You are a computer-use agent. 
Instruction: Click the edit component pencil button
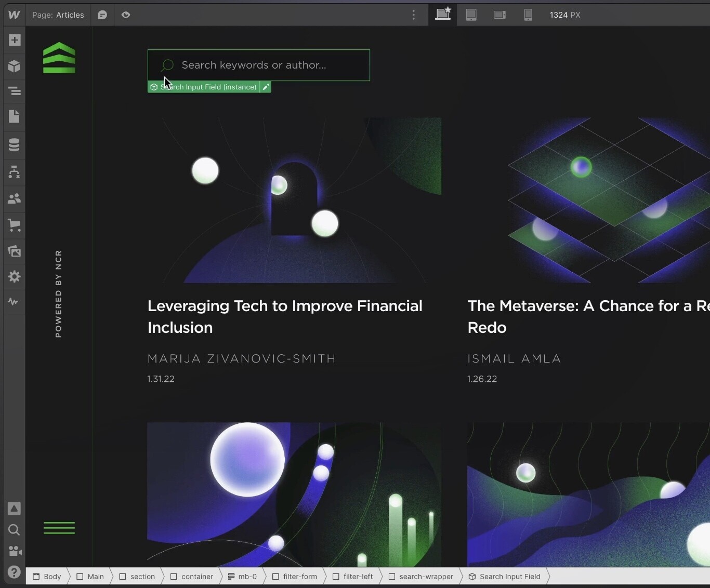coord(266,87)
